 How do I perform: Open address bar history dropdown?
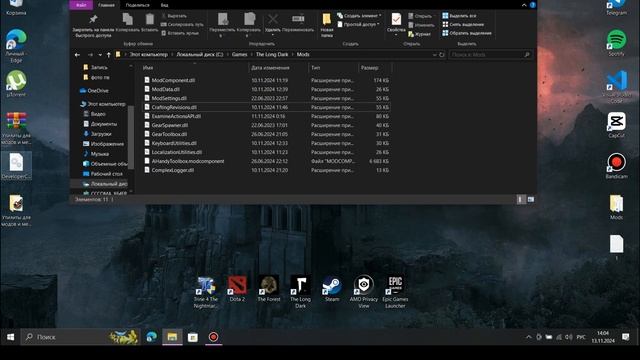[434, 55]
